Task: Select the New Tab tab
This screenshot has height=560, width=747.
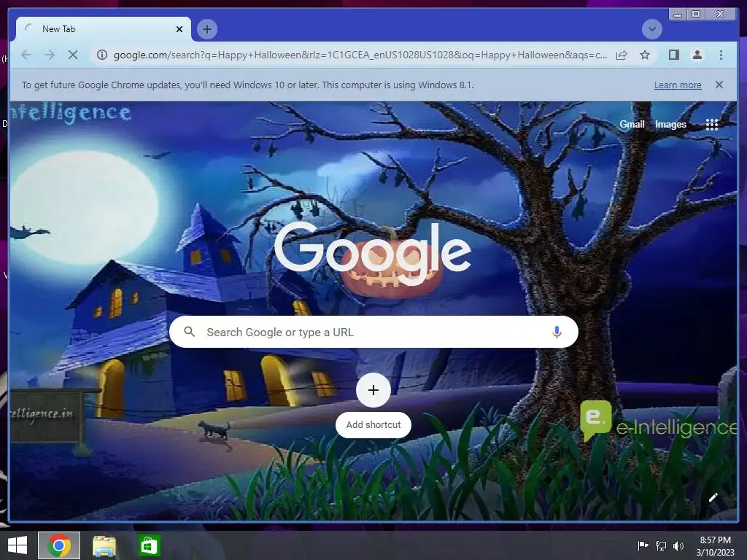Action: coord(104,29)
